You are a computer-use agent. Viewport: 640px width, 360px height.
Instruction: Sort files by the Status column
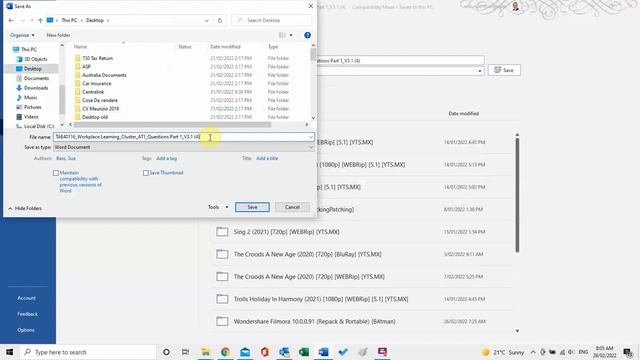[x=184, y=47]
